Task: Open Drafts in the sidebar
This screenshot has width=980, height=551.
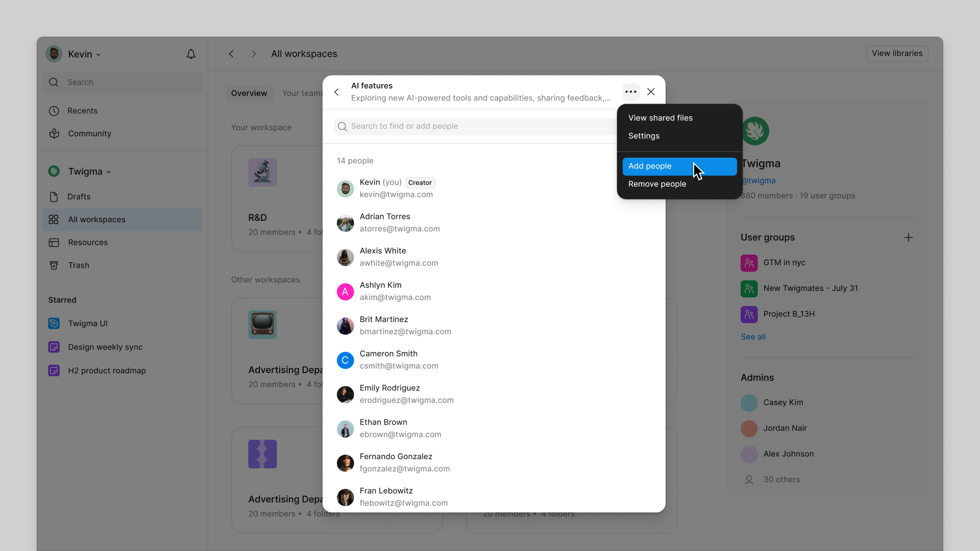Action: [x=79, y=196]
